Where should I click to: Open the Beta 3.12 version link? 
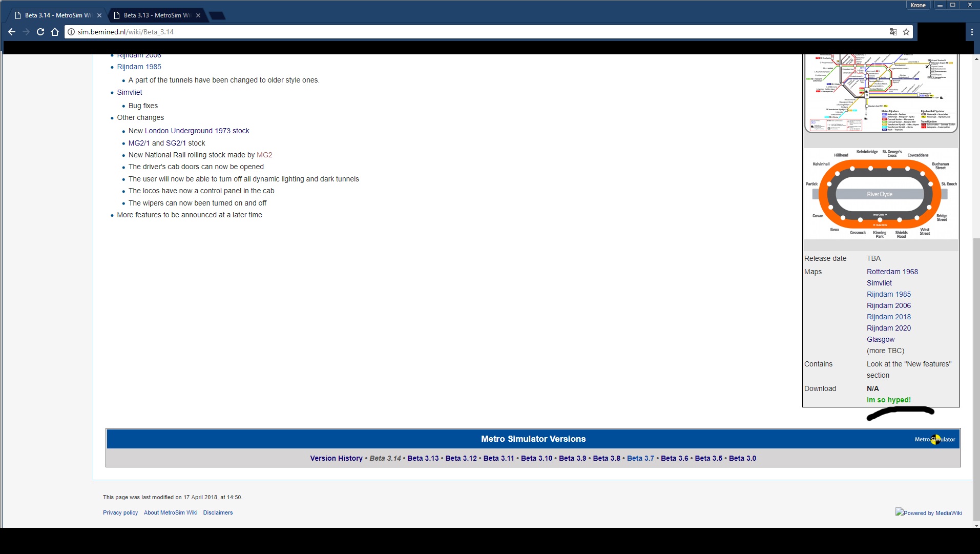click(x=461, y=458)
